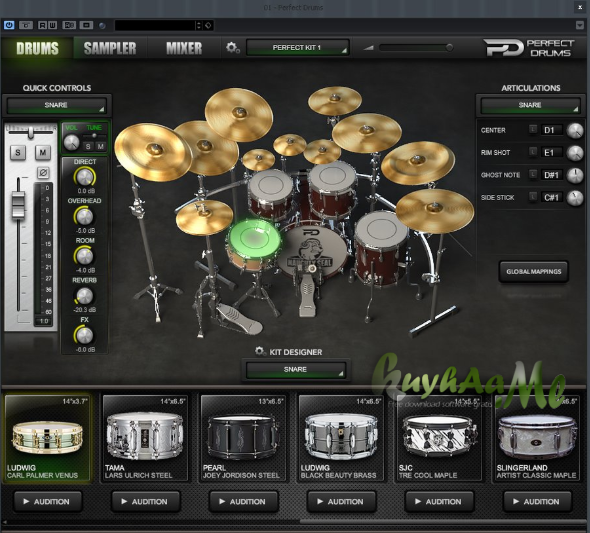Click the Reverb level knob
The width and height of the screenshot is (590, 533).
[x=85, y=296]
